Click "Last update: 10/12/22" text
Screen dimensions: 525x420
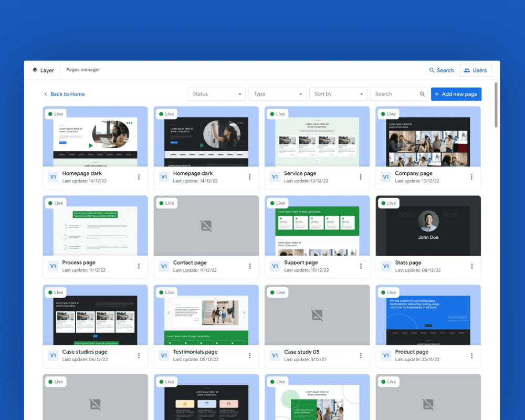[307, 270]
